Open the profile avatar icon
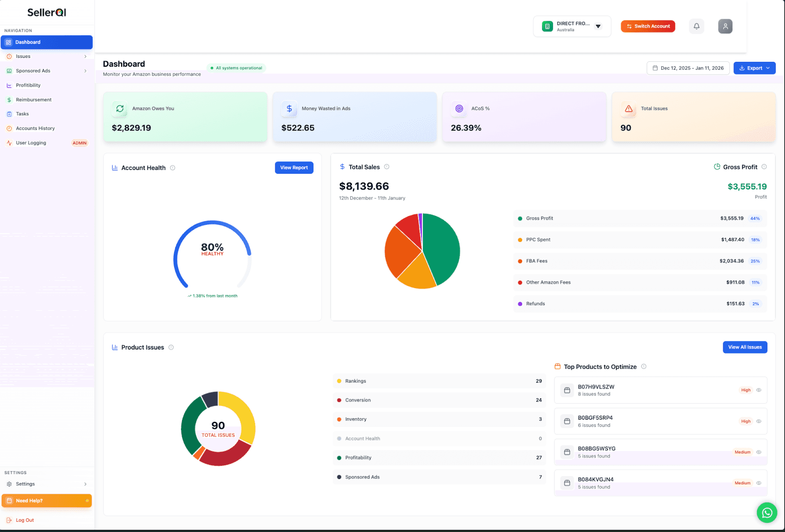785x532 pixels. pos(725,26)
